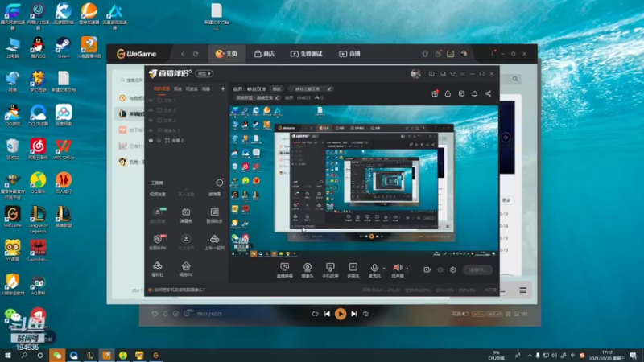644x362 pixels.
Task: Open notifications bell in streaming assistant
Action: 474,93
